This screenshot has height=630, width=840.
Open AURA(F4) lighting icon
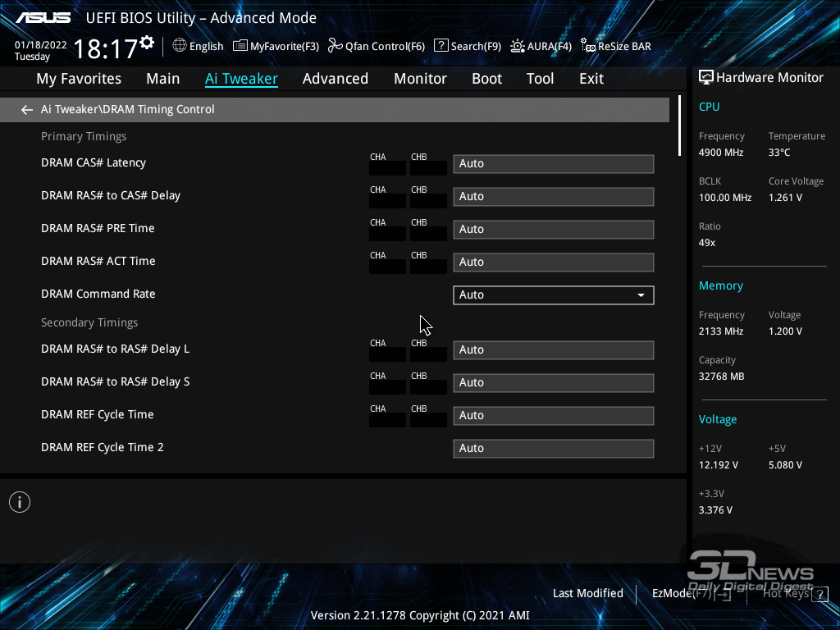click(518, 46)
